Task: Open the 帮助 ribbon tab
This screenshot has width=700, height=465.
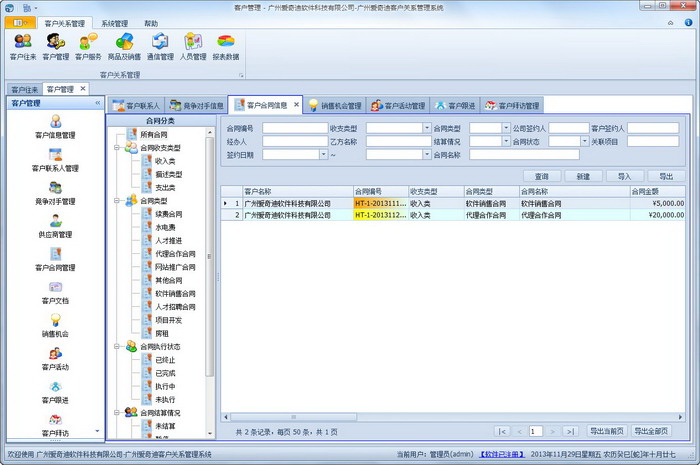Action: click(151, 24)
